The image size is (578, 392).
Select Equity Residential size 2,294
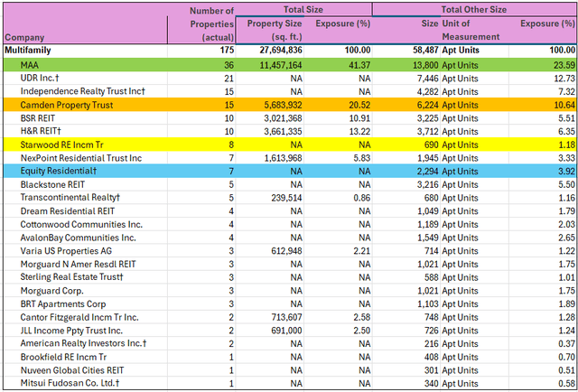427,171
